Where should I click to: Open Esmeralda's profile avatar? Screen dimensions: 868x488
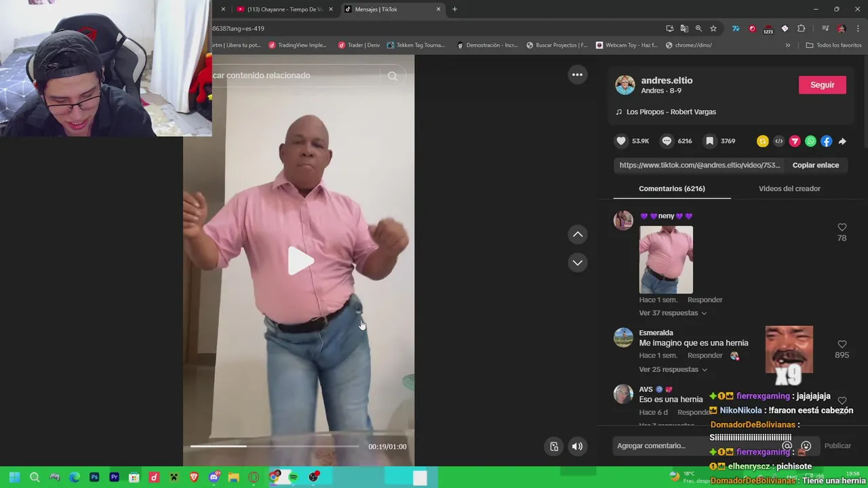pyautogui.click(x=623, y=338)
